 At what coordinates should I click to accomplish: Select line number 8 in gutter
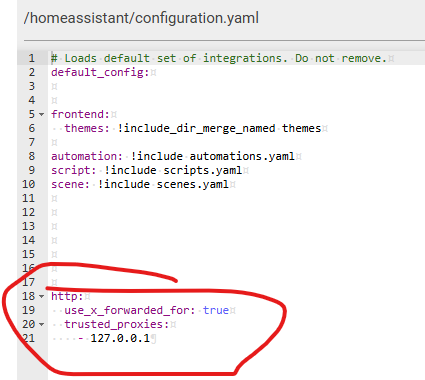tap(32, 156)
